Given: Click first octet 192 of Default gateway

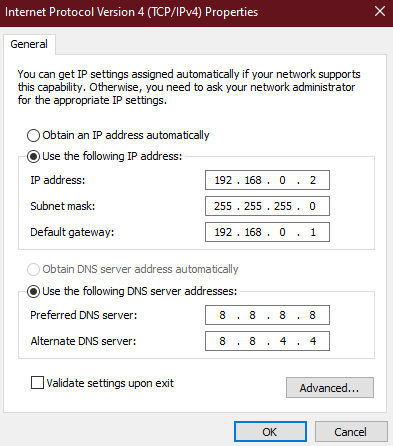Looking at the screenshot, I should 223,232.
